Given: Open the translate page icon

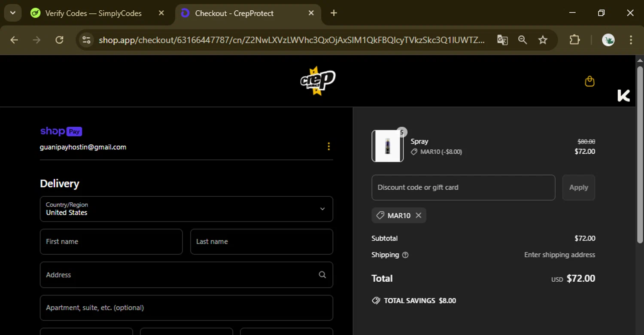Looking at the screenshot, I should coord(502,40).
